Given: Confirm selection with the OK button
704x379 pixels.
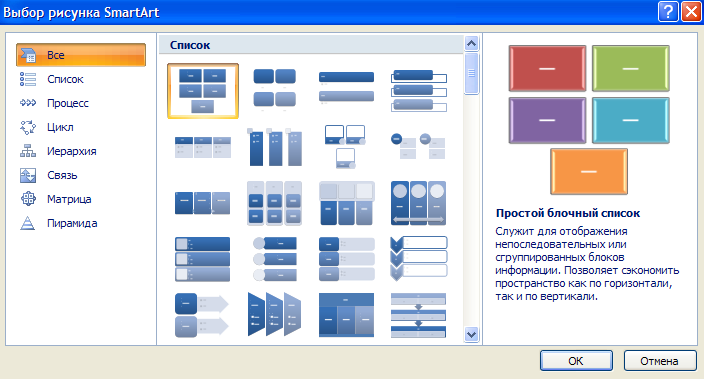Looking at the screenshot, I should [x=576, y=361].
